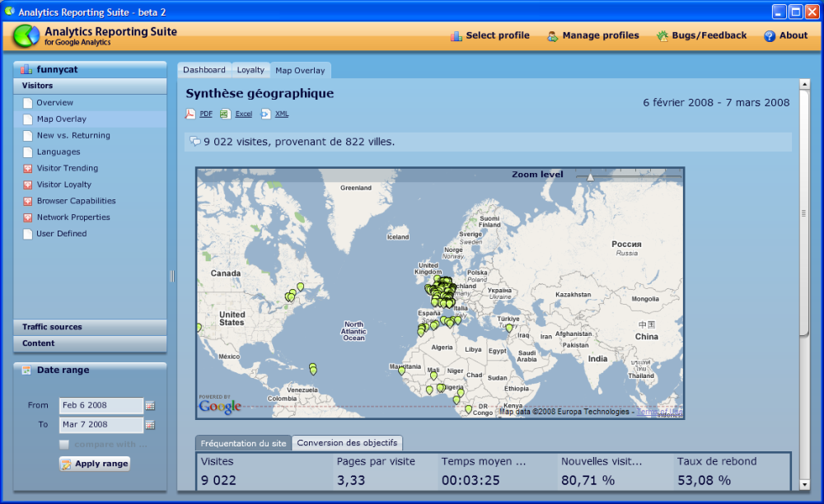Click the Manage profiles icon button
This screenshot has height=504, width=824.
[x=553, y=36]
